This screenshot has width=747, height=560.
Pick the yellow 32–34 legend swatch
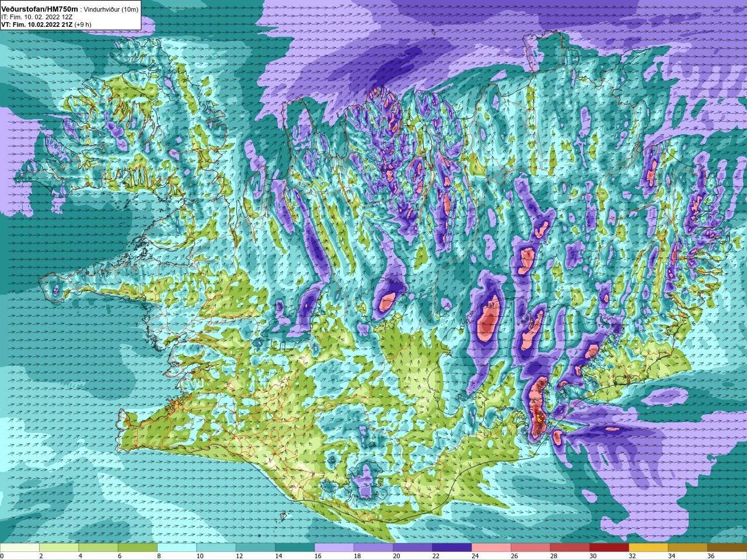pyautogui.click(x=648, y=548)
